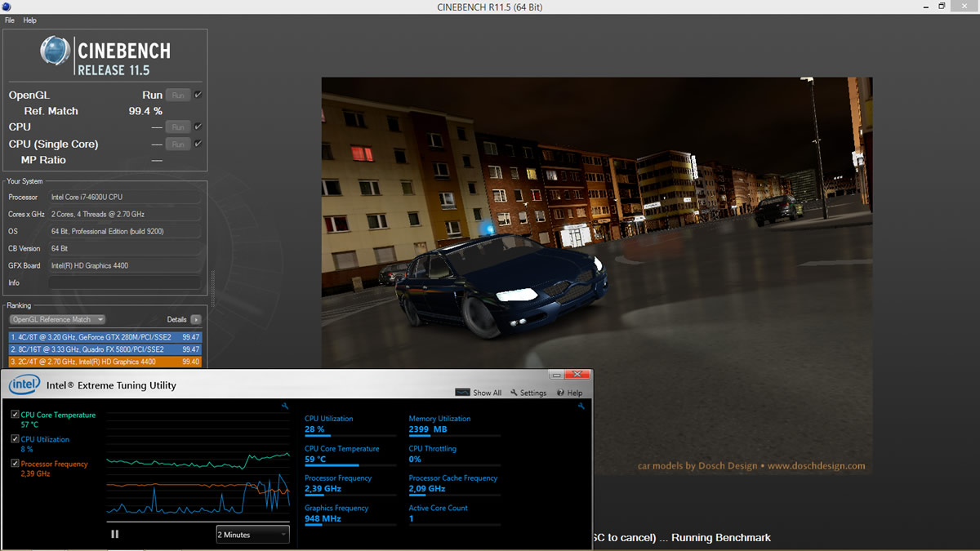
Task: Click the Ref. Match 99.4 % value
Action: click(x=145, y=111)
